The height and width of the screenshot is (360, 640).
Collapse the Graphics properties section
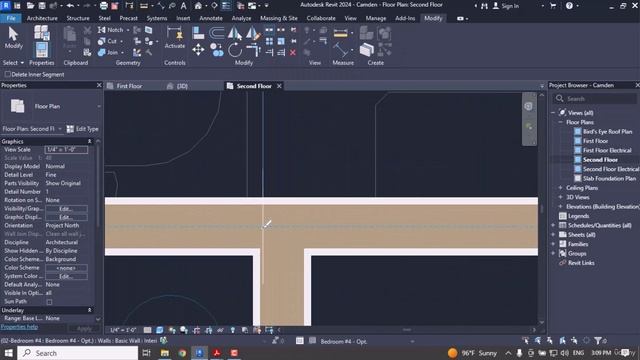coord(89,141)
